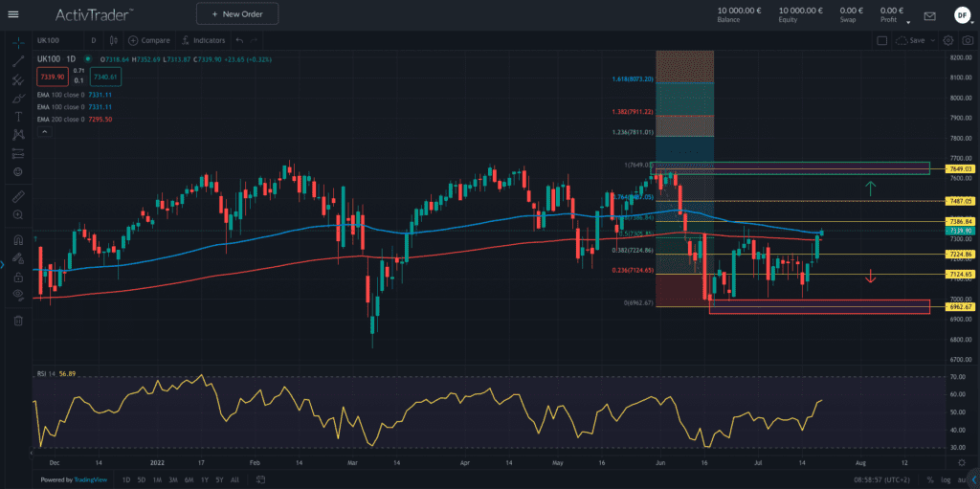The image size is (980, 489).
Task: Toggle magnet mode icon
Action: [18, 240]
